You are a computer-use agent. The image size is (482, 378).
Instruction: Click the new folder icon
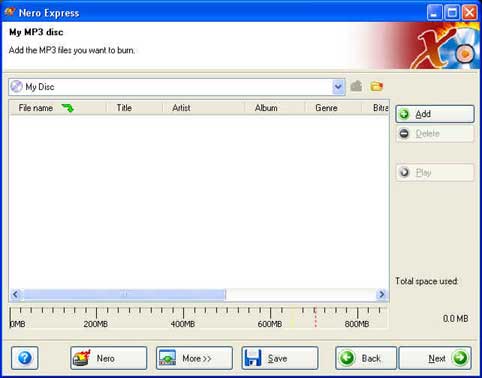click(x=376, y=87)
